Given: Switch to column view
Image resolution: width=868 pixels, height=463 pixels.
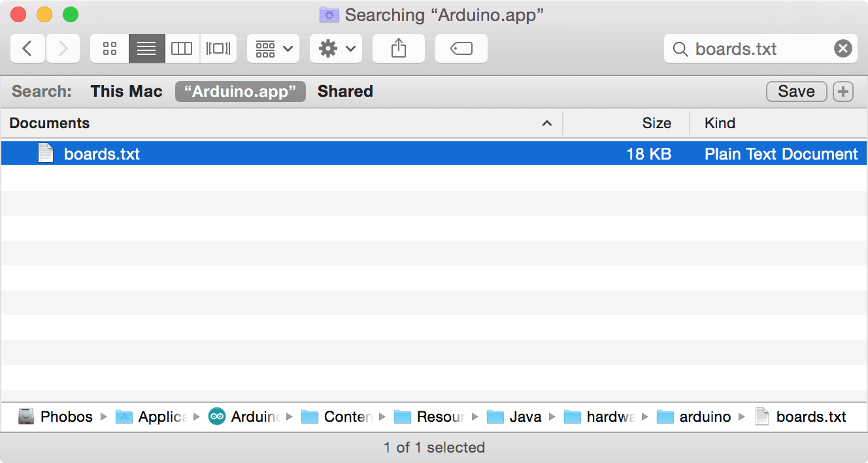Looking at the screenshot, I should [x=181, y=48].
